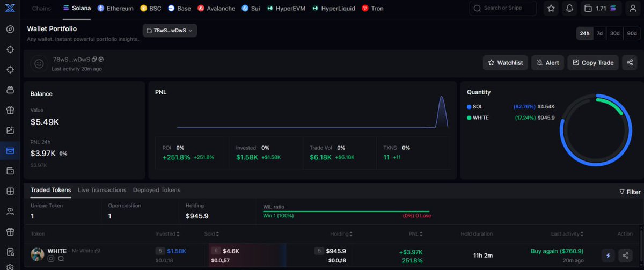Open notifications bell in top bar
Viewport: 644px width, 270px height.
tap(569, 8)
